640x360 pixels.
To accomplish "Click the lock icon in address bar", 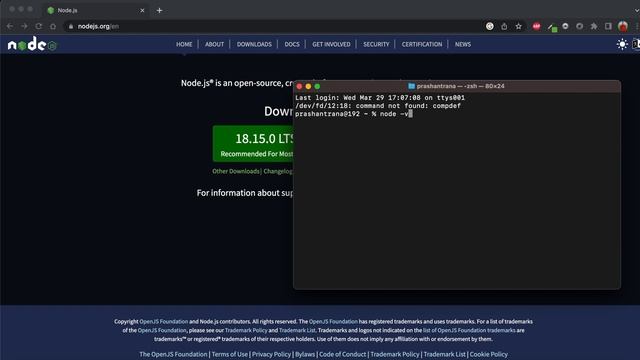I will tap(71, 26).
